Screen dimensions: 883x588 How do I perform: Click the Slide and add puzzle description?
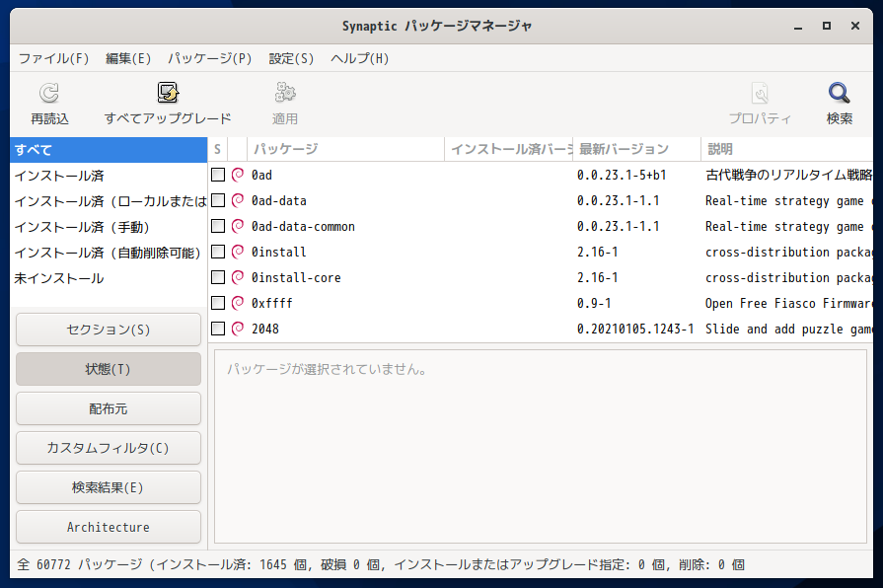[x=789, y=329]
